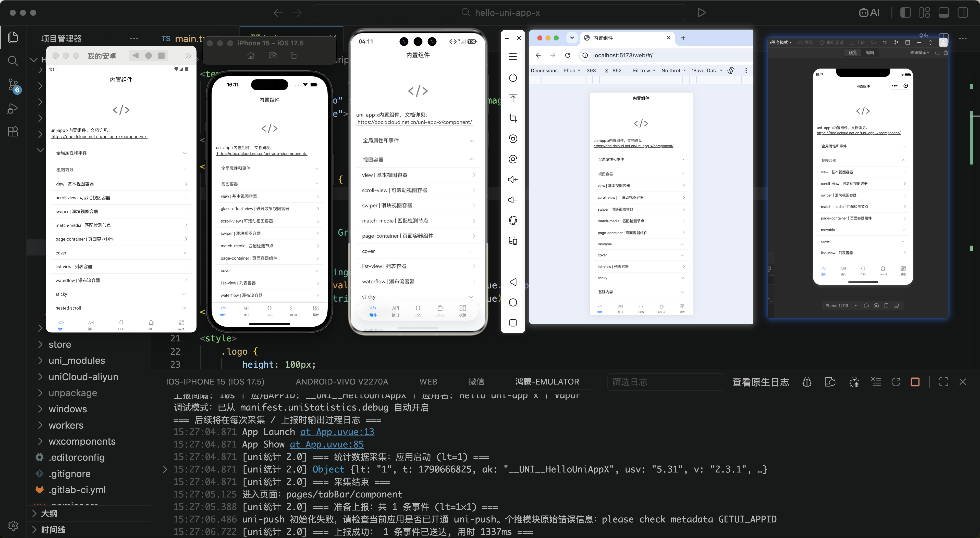Click the reload button in Chrome window

pyautogui.click(x=568, y=55)
